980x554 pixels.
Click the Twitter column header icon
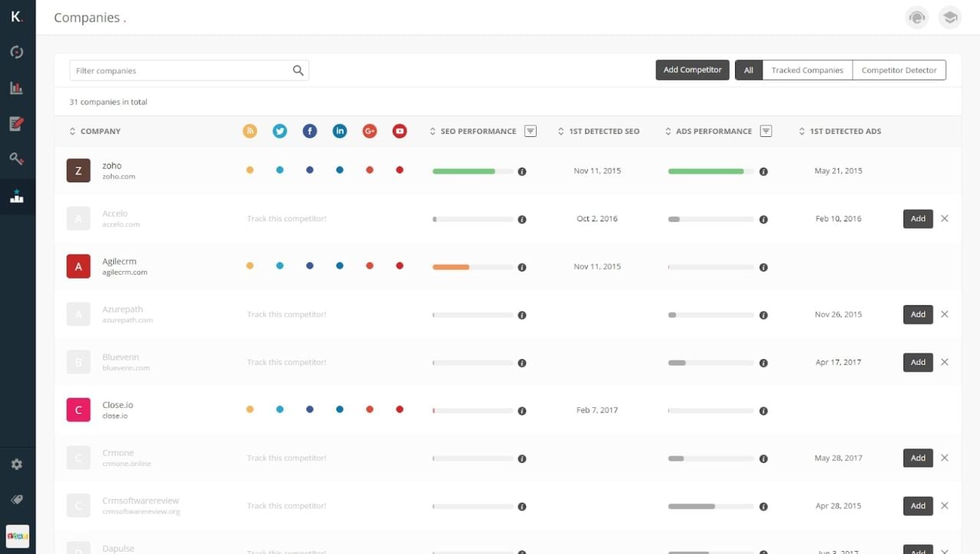click(x=279, y=131)
